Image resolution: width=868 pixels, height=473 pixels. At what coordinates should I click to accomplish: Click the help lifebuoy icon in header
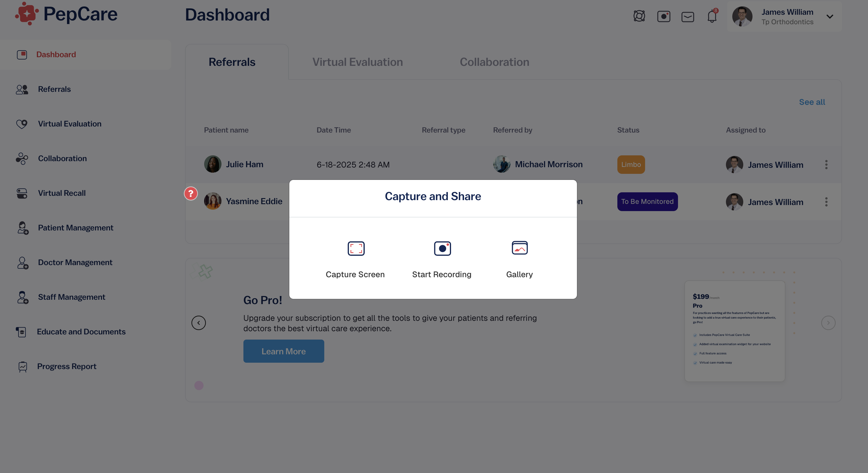[x=639, y=16]
